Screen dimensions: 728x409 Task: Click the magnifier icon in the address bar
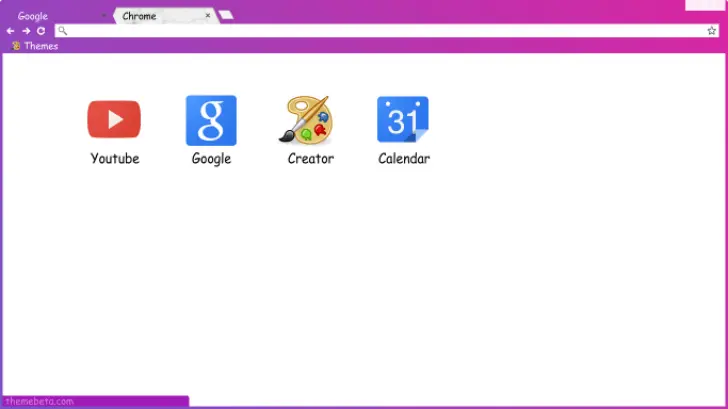[62, 31]
